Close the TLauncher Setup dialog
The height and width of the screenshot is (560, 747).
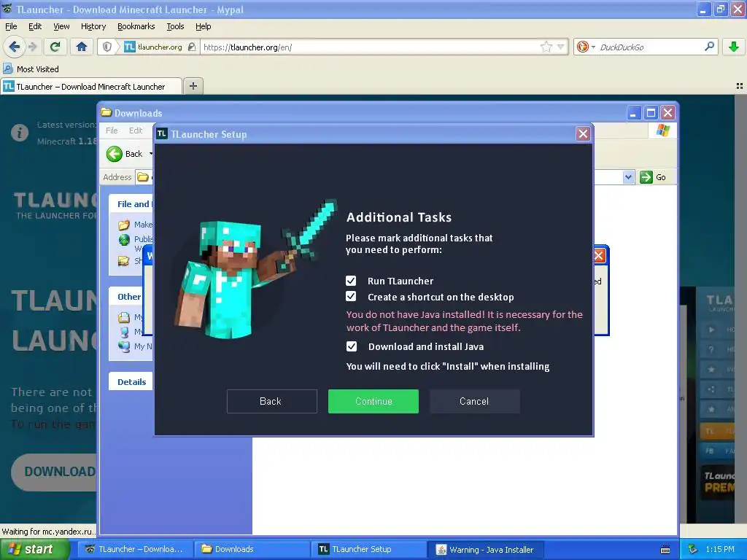pos(583,134)
